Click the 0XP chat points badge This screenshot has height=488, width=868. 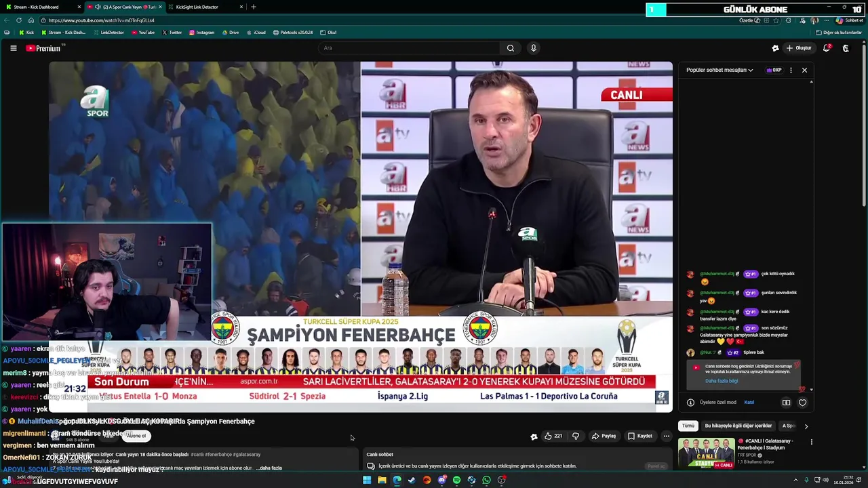[774, 70]
